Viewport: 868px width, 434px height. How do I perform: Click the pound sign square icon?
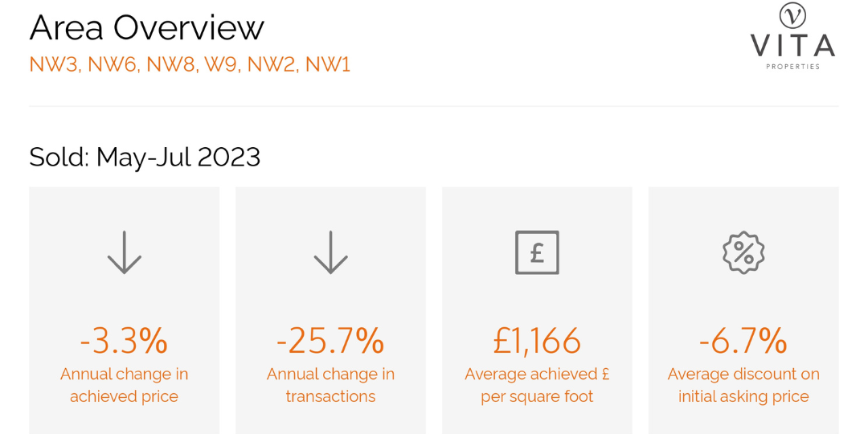(537, 252)
